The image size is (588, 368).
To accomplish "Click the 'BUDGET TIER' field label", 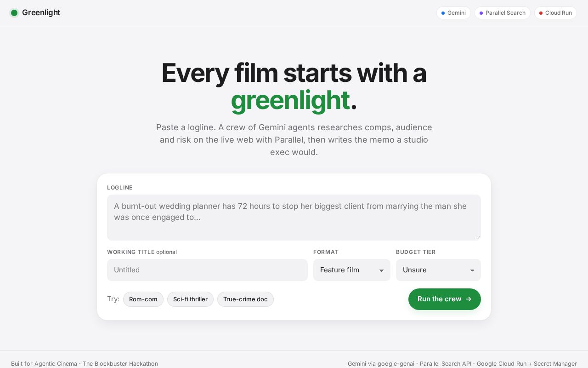I will click(x=416, y=252).
